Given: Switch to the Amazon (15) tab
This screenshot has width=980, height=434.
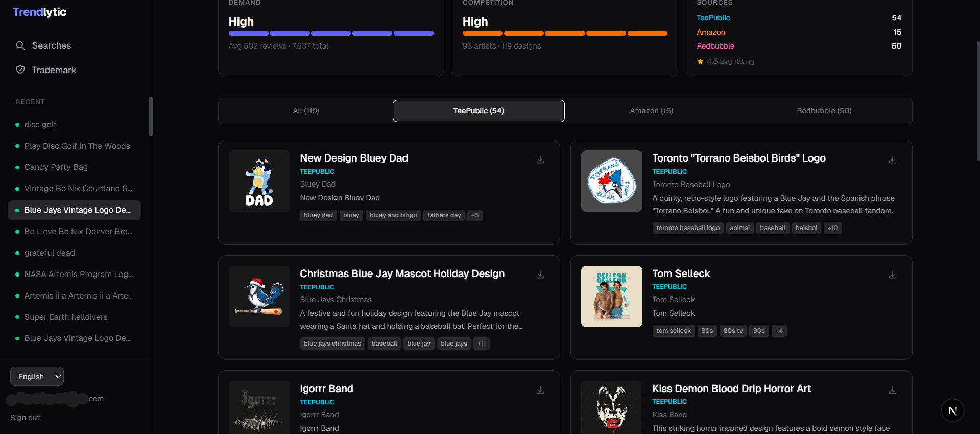Looking at the screenshot, I should [x=651, y=111].
